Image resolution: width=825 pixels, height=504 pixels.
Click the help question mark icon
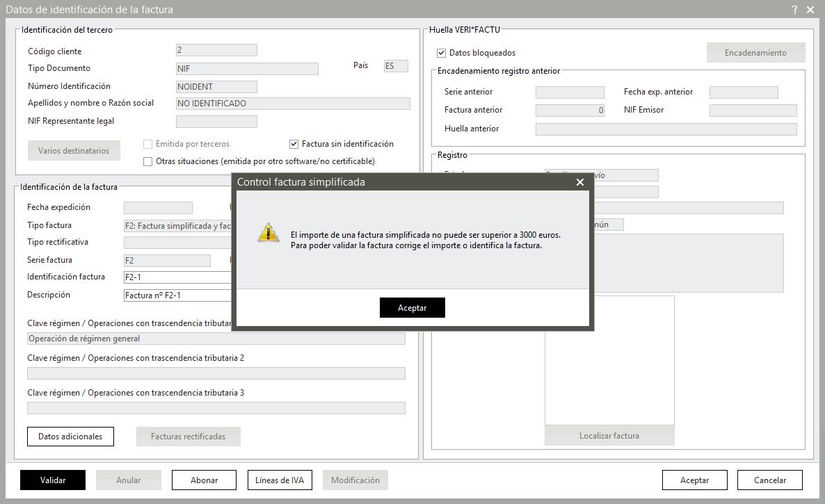[794, 10]
